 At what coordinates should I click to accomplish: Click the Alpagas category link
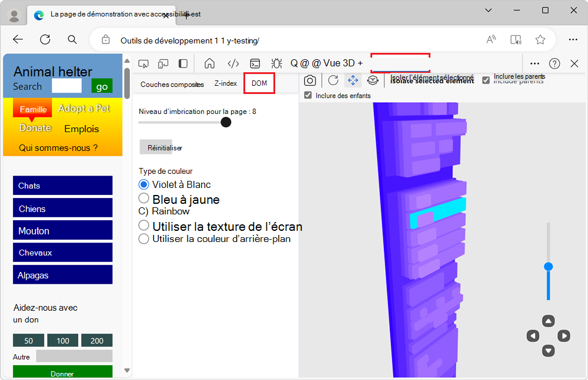click(63, 275)
